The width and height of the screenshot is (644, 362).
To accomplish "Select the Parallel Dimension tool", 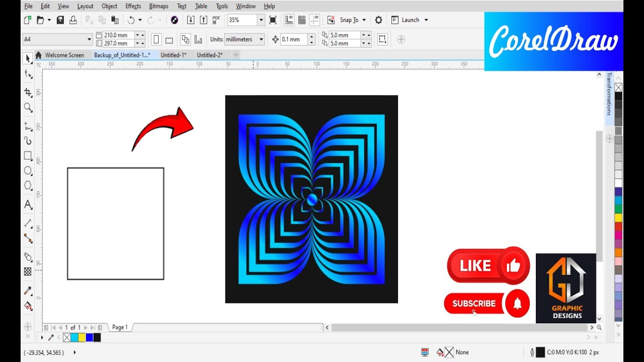I will [28, 223].
